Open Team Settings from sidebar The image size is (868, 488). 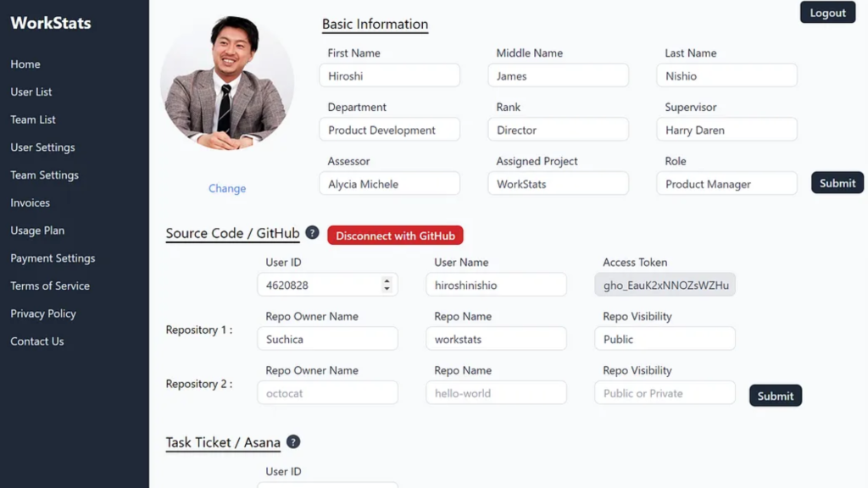pyautogui.click(x=44, y=175)
